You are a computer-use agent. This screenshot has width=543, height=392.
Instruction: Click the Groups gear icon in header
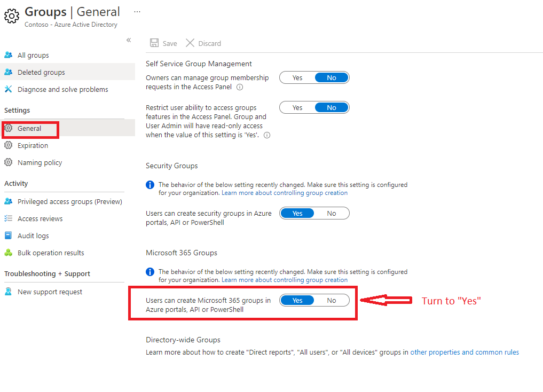(x=11, y=16)
